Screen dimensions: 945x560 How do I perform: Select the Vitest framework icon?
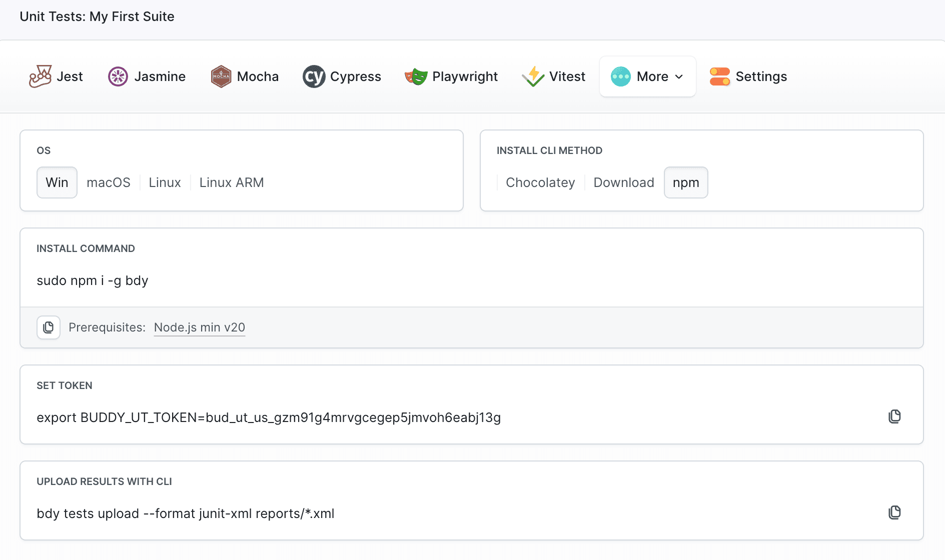tap(533, 76)
